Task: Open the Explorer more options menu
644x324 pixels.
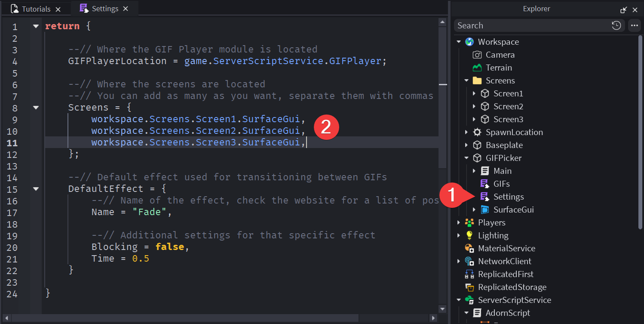Action: [x=634, y=25]
